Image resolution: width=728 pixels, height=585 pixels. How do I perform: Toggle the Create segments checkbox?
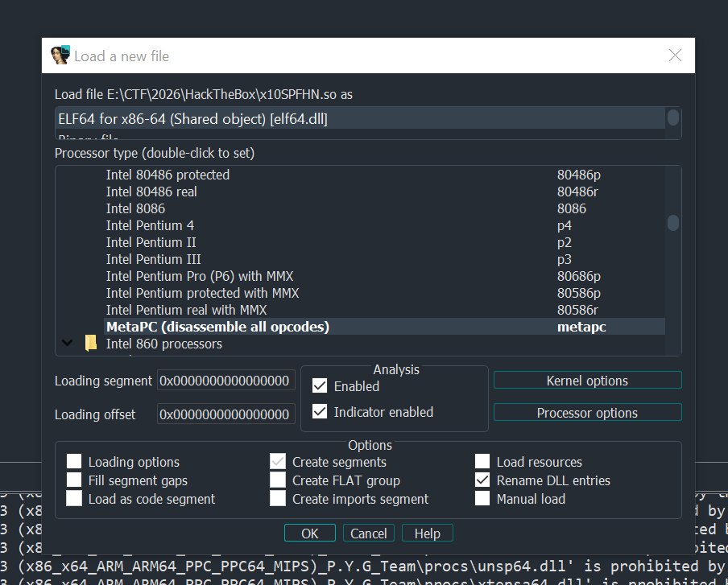(x=278, y=462)
